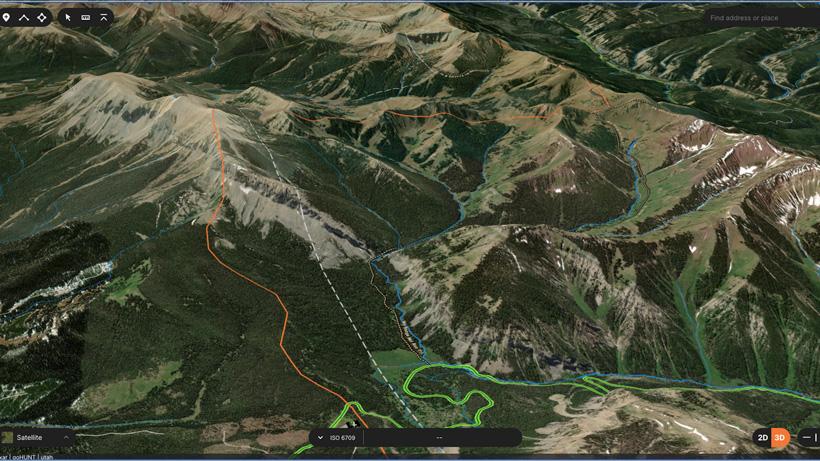Click the coordinate readout showing dashes
The width and height of the screenshot is (820, 461).
[439, 438]
